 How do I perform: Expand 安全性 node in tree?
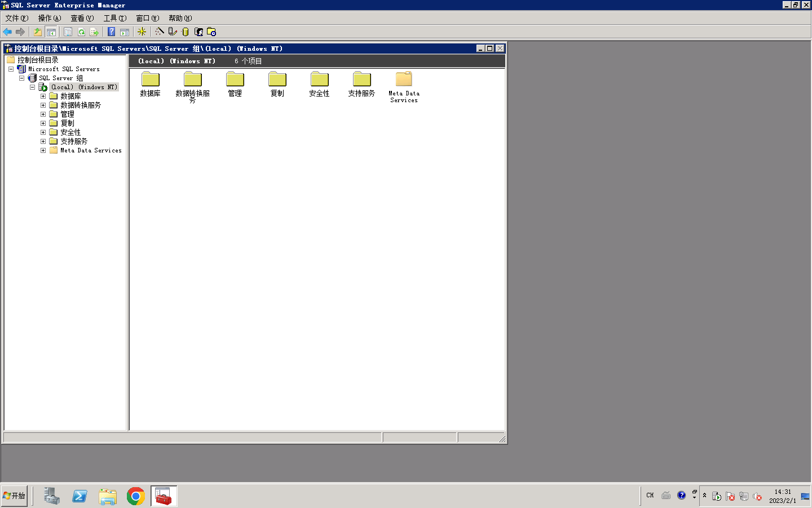43,132
